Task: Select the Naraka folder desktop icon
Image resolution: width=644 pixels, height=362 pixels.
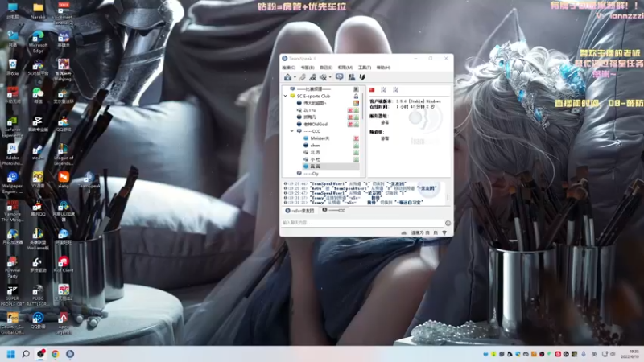Action: [38, 11]
